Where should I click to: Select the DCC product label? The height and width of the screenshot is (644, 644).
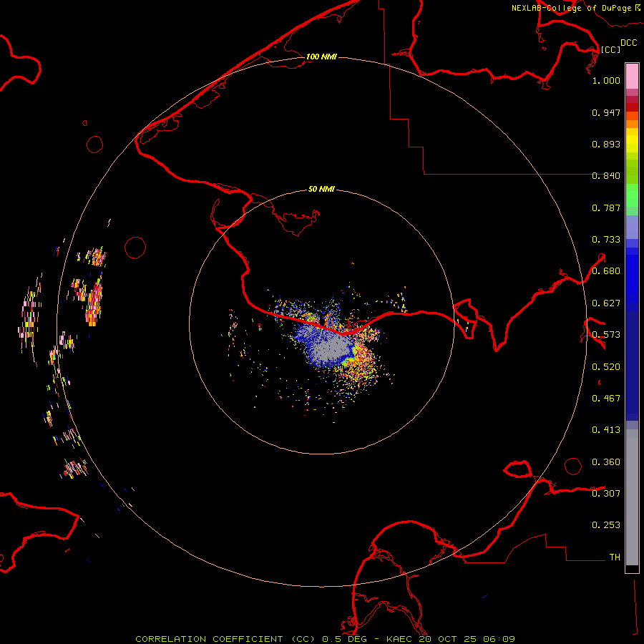(x=628, y=43)
